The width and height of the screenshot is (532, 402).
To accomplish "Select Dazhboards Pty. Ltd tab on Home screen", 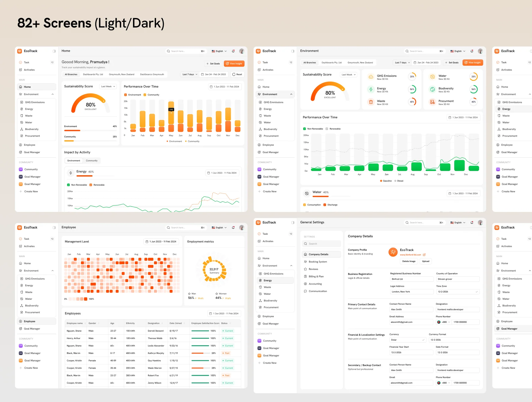I will click(x=93, y=74).
